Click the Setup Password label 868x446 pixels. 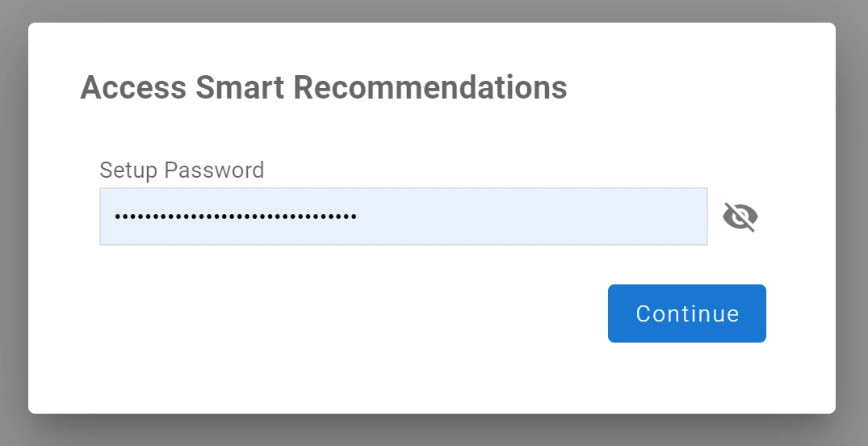coord(182,170)
